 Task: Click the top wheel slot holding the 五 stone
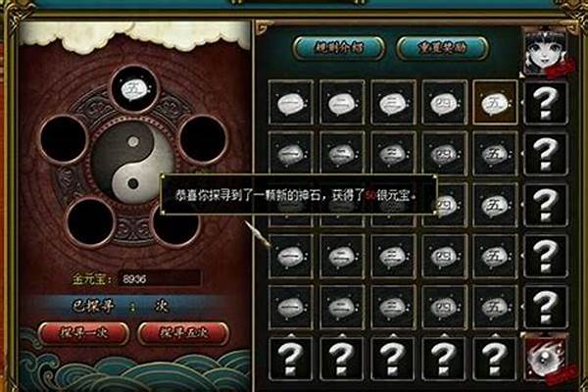click(x=134, y=89)
